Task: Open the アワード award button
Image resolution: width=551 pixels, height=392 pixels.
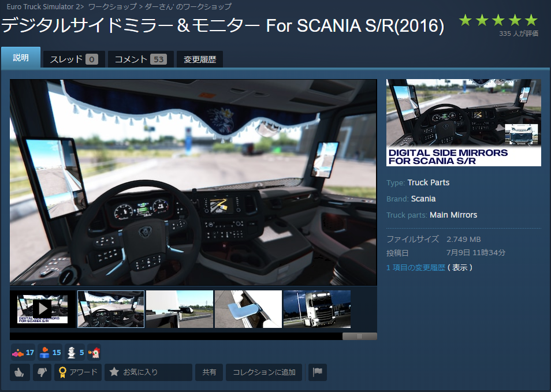Action: coord(78,372)
